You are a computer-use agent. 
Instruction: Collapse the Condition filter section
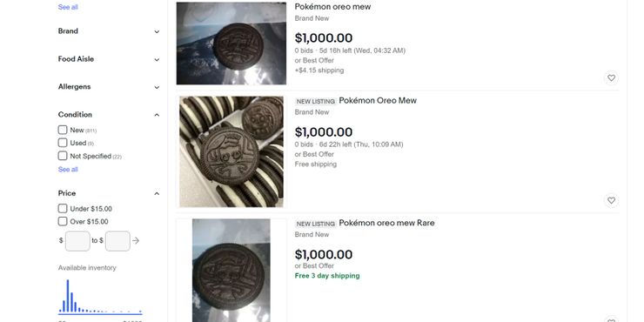coord(109,115)
